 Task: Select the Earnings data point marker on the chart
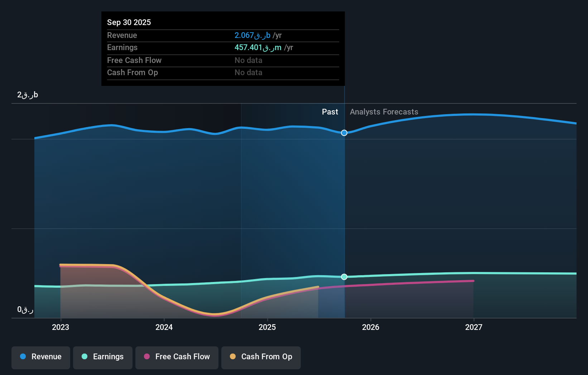tap(344, 277)
